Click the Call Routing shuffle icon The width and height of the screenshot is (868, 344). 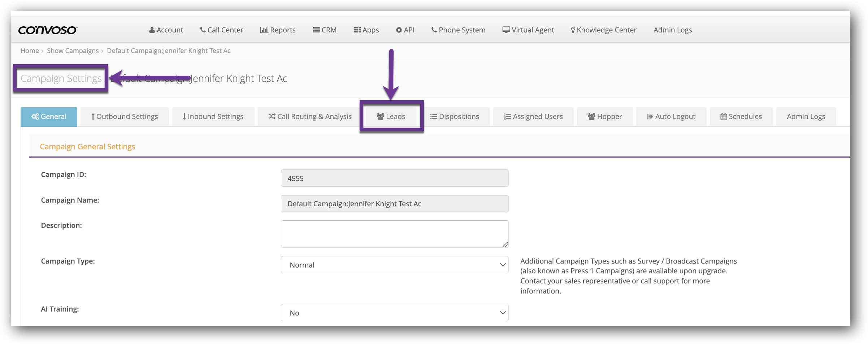point(272,116)
